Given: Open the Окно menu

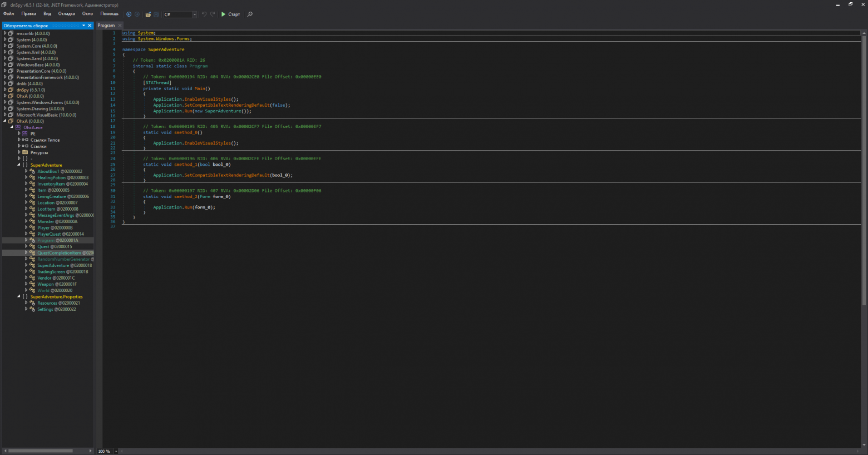Looking at the screenshot, I should tap(87, 14).
